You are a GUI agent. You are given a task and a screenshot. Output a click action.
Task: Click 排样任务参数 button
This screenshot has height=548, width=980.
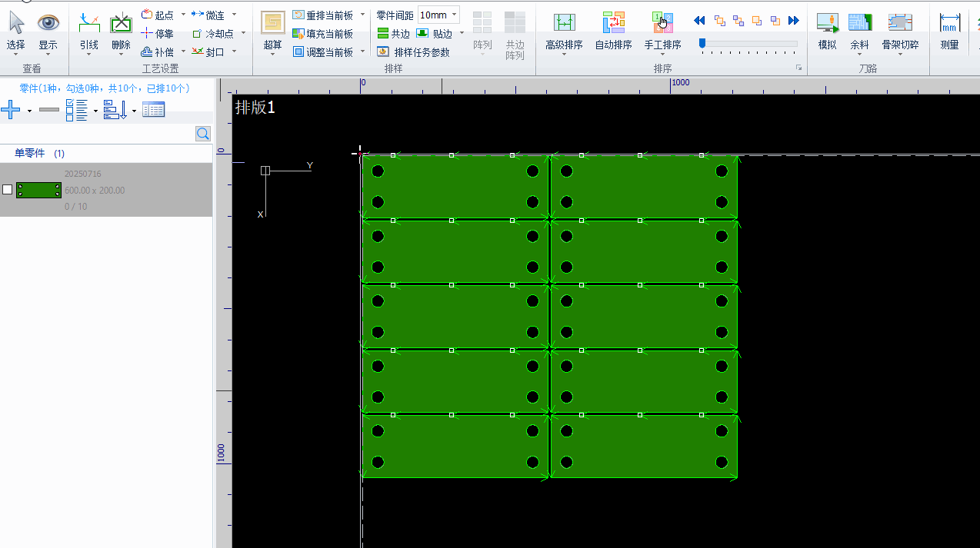pyautogui.click(x=414, y=52)
